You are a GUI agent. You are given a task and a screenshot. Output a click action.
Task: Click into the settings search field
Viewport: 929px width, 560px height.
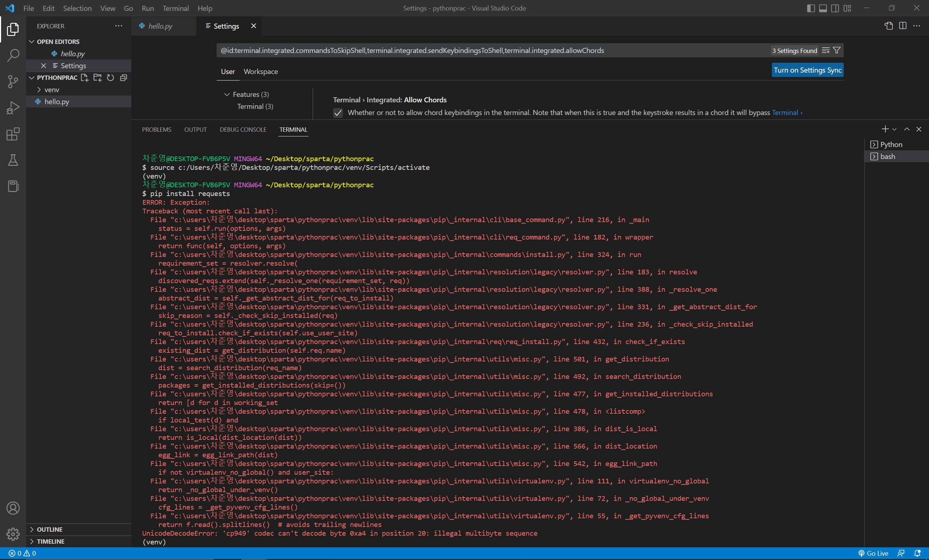click(x=492, y=50)
